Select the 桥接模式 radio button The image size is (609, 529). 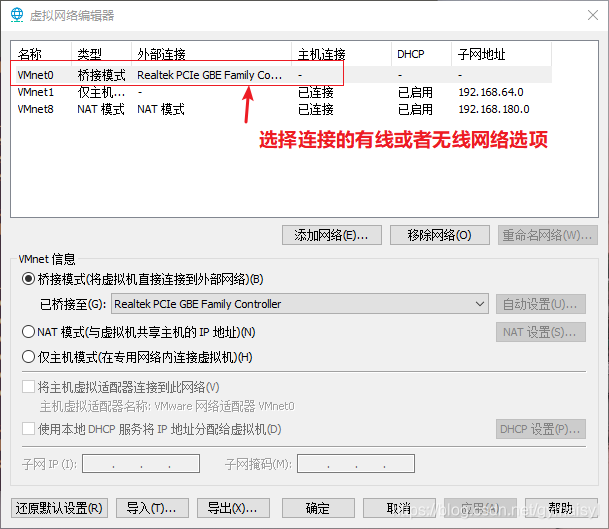tap(28, 279)
